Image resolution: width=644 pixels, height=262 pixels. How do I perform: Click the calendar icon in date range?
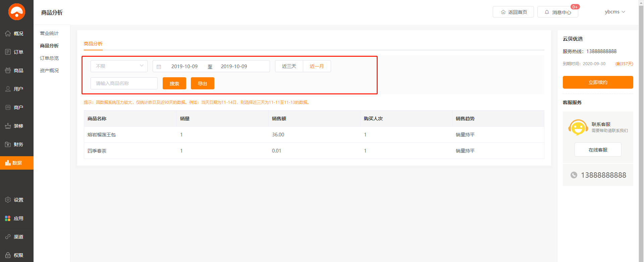click(159, 67)
